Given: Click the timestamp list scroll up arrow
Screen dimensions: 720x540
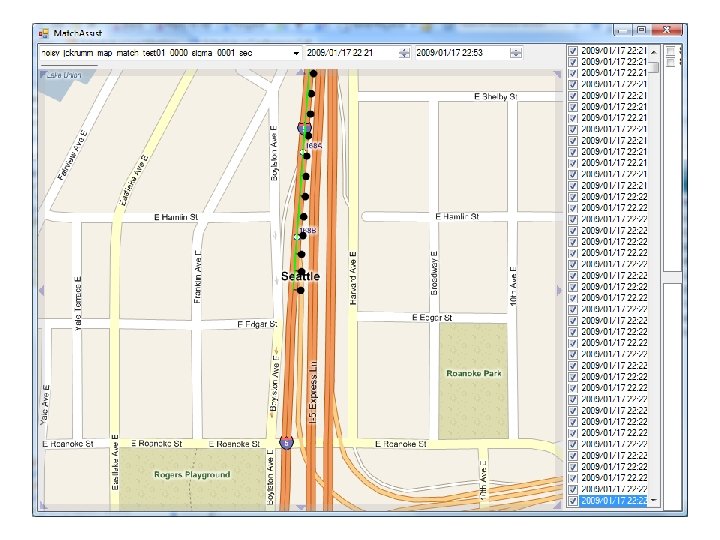Looking at the screenshot, I should tap(654, 52).
